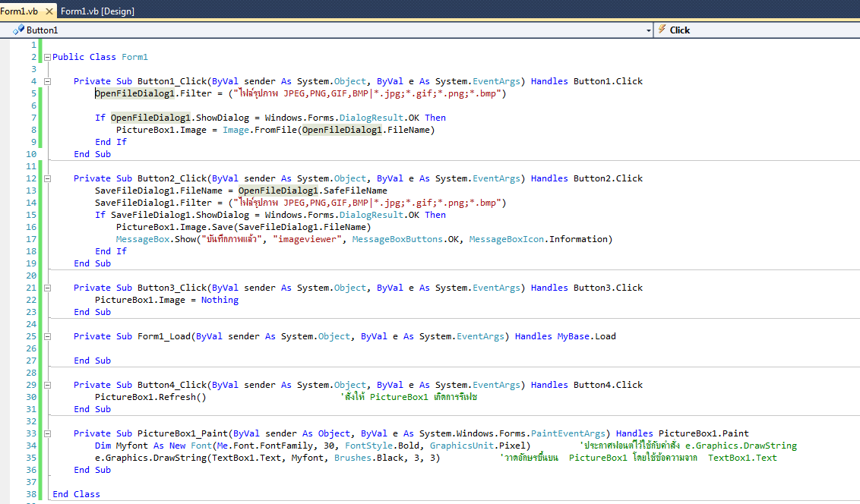
Task: Click 'MessageBox' on line 17
Action: 143,239
